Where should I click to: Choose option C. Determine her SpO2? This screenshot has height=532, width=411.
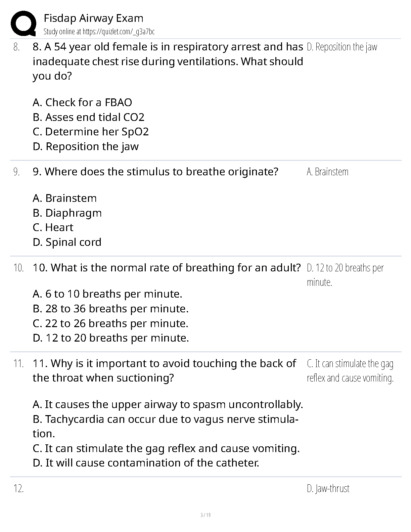pos(91,132)
